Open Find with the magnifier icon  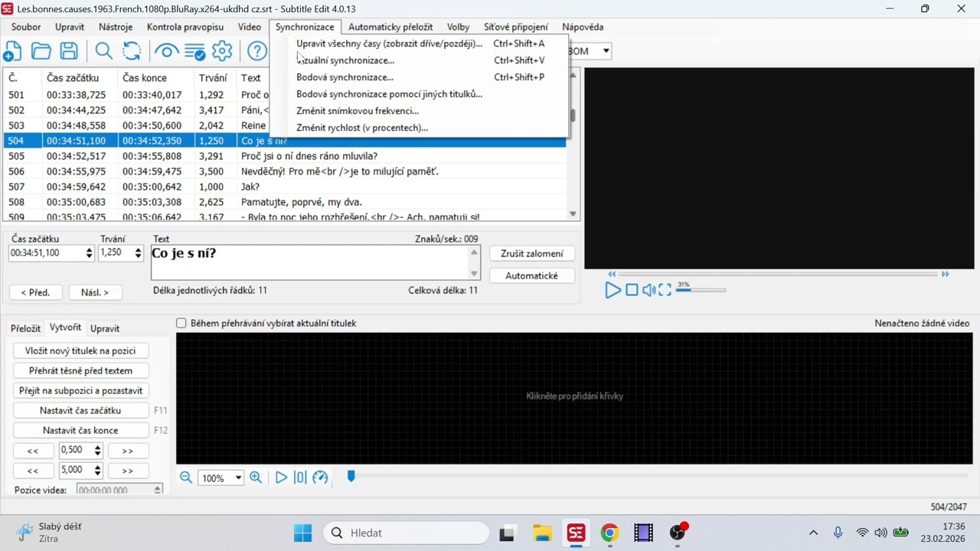(x=103, y=51)
